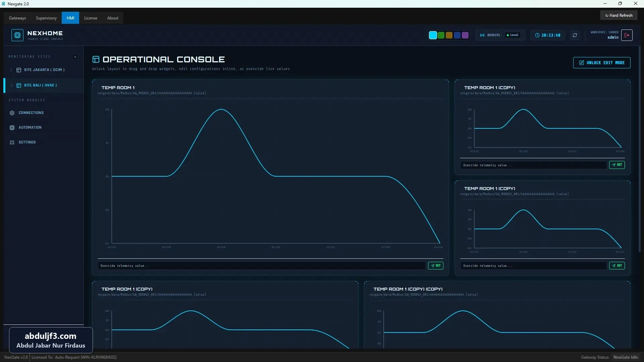
Task: Click the Settings sliders icon
Action: pyautogui.click(x=12, y=142)
